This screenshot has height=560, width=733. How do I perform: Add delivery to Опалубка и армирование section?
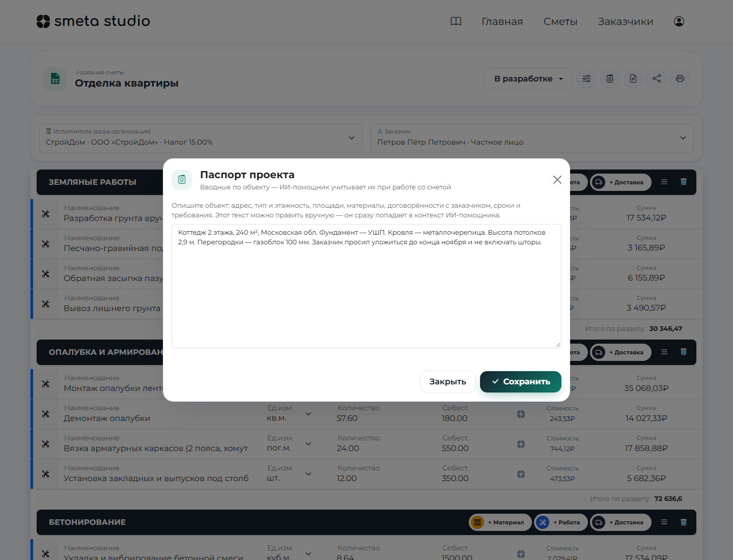(621, 352)
